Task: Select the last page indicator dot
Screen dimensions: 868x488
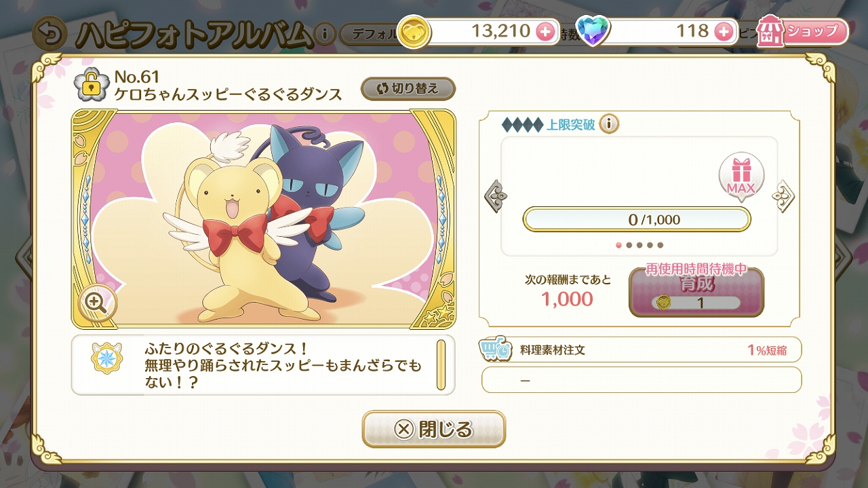Action: (660, 245)
